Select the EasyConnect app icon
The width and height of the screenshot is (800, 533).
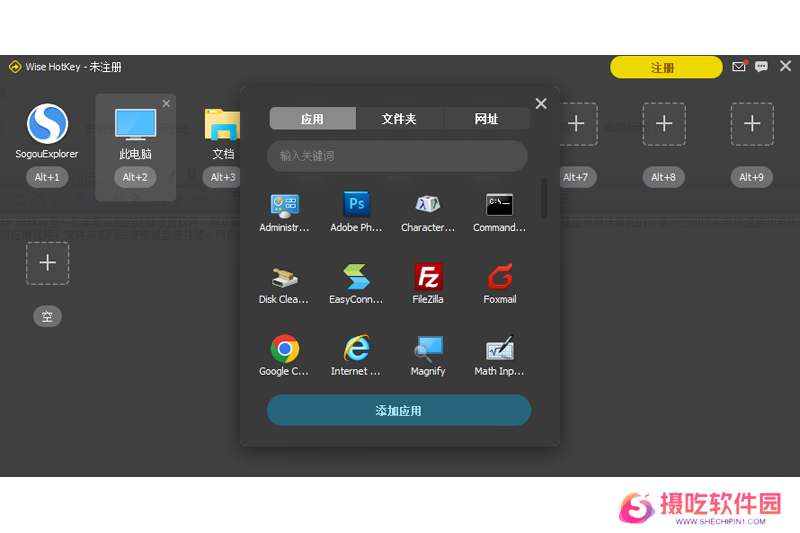(356, 277)
